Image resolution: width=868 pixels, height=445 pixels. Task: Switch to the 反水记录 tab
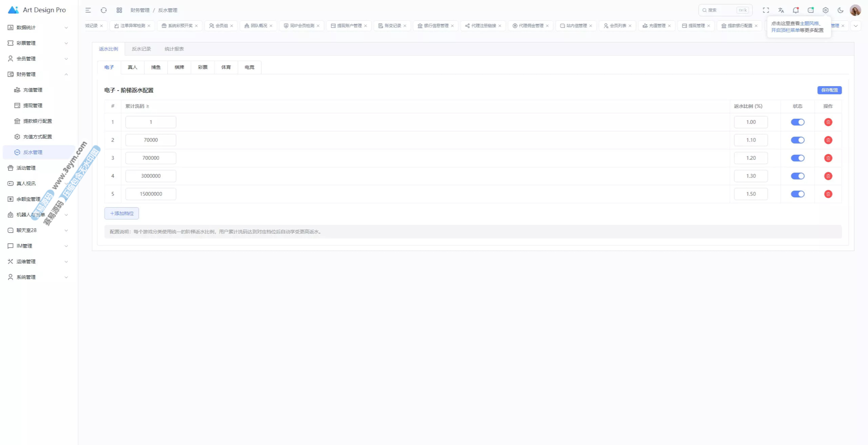pyautogui.click(x=141, y=49)
